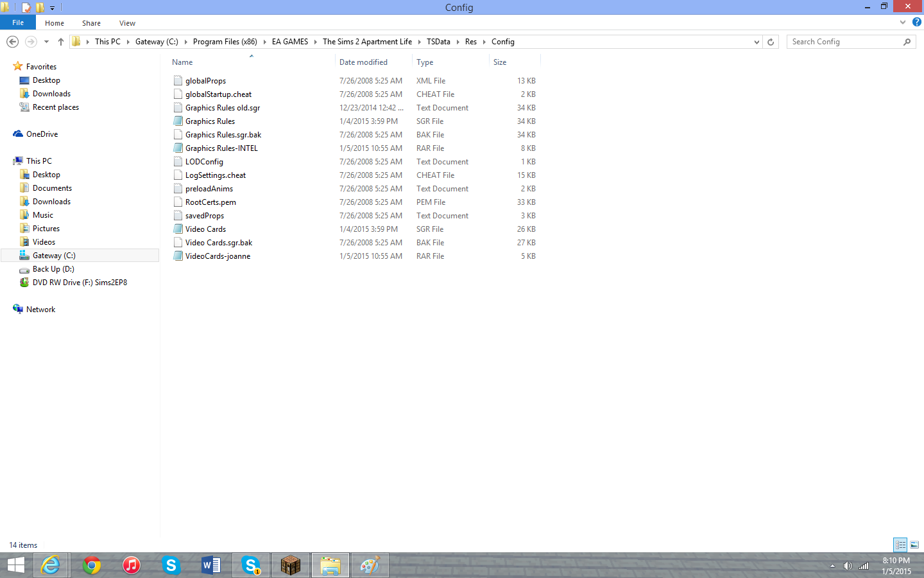Select Gateway (C:) drive in sidebar

[x=54, y=256]
